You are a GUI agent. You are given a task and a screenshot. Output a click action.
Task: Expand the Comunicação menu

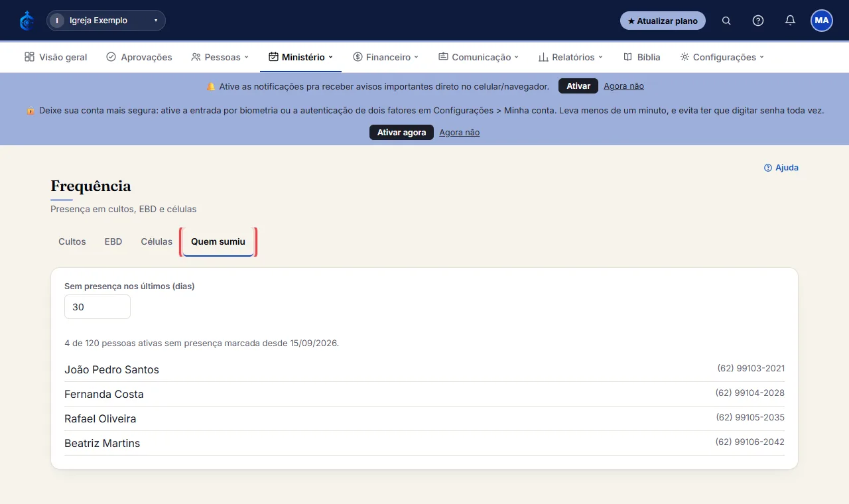point(478,57)
